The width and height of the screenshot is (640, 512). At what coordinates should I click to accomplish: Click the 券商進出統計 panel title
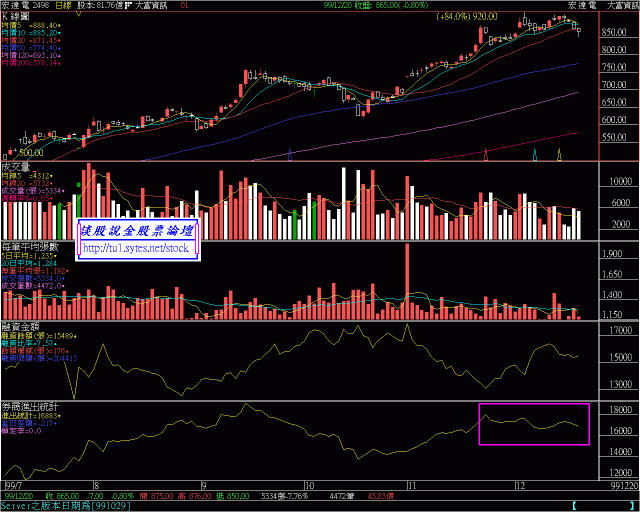30,407
